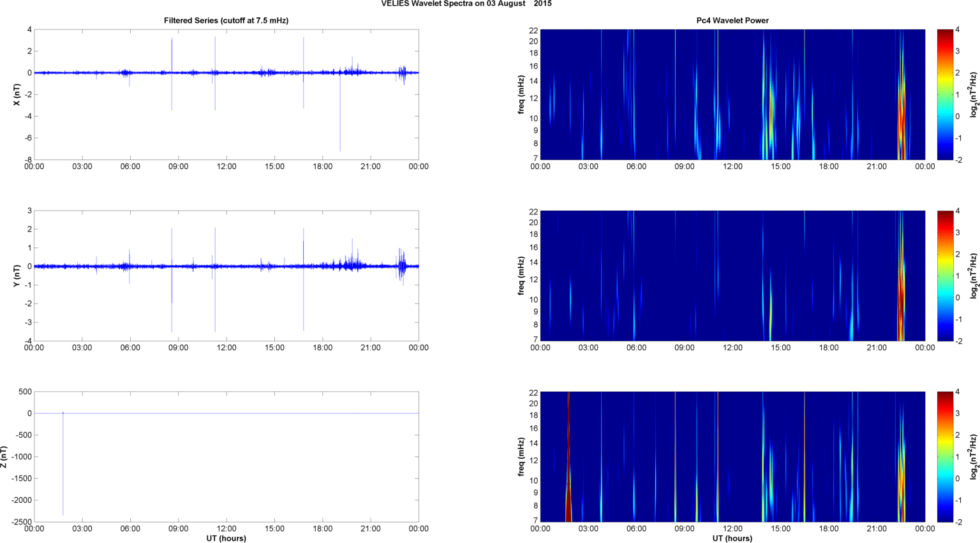980x543 pixels.
Task: Click the Filtered Series plot title
Action: [226, 20]
